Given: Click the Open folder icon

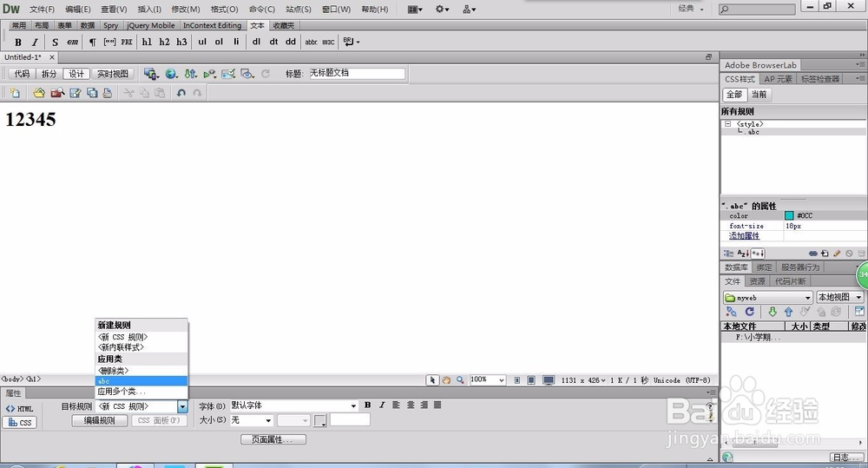Looking at the screenshot, I should tap(39, 93).
